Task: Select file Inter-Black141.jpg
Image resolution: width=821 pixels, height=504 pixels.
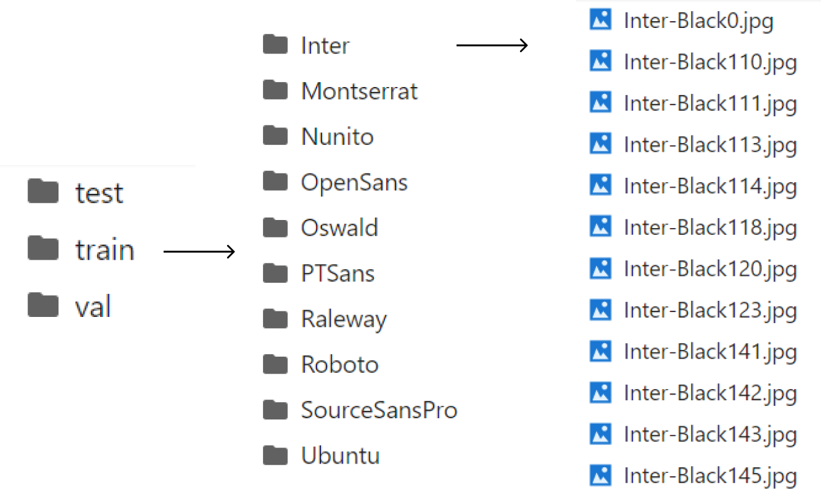Action: pyautogui.click(x=710, y=352)
